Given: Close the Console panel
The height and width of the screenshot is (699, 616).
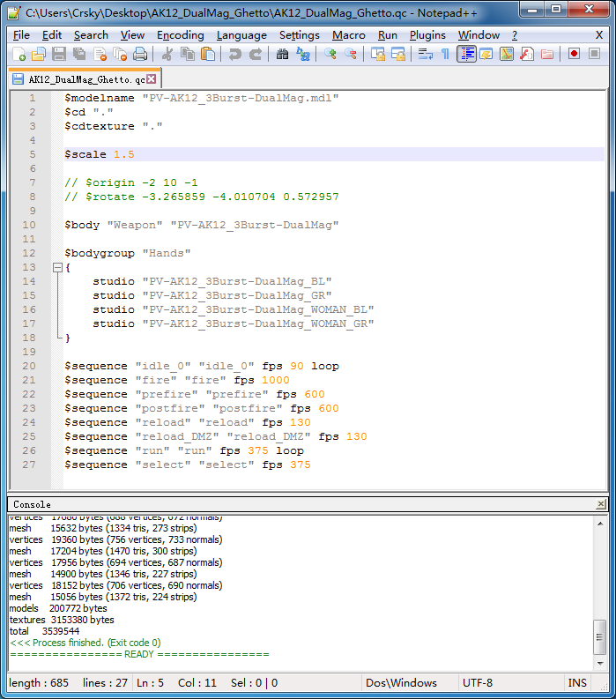Looking at the screenshot, I should pyautogui.click(x=601, y=504).
